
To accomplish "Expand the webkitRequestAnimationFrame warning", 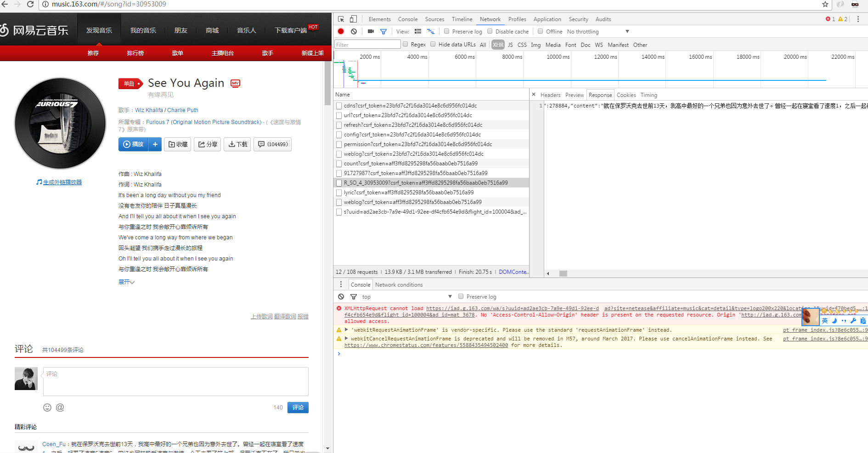I will pos(346,329).
